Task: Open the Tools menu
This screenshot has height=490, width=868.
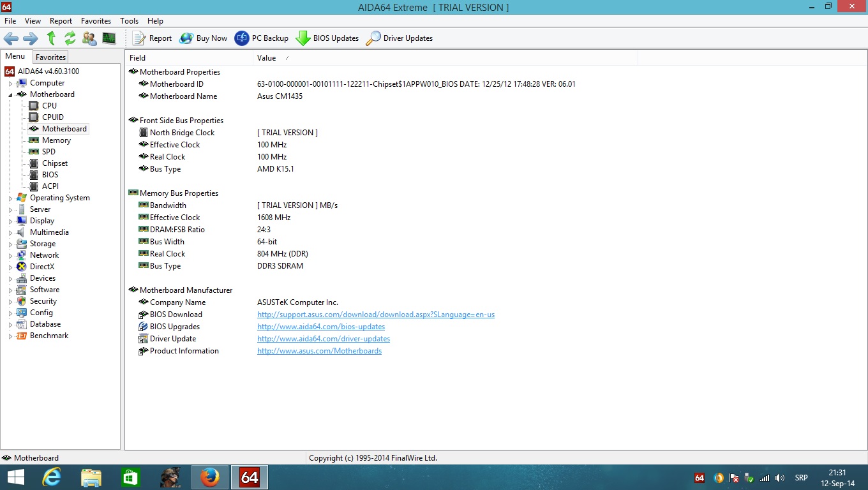Action: 129,21
